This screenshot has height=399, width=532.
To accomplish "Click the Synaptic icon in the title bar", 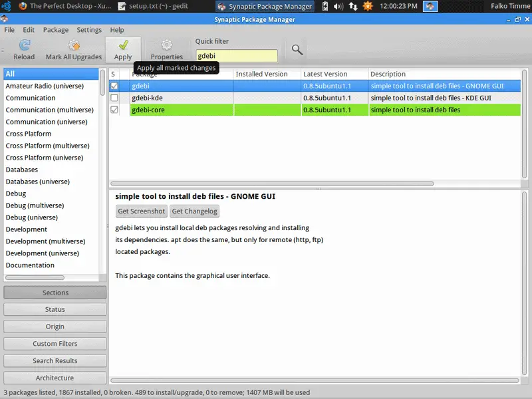I will point(4,19).
